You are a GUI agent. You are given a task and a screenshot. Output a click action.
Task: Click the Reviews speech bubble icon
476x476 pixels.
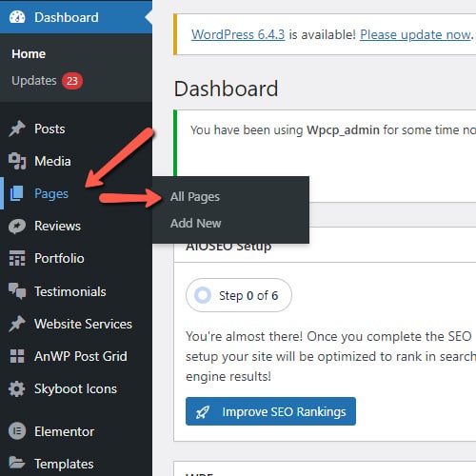(17, 227)
